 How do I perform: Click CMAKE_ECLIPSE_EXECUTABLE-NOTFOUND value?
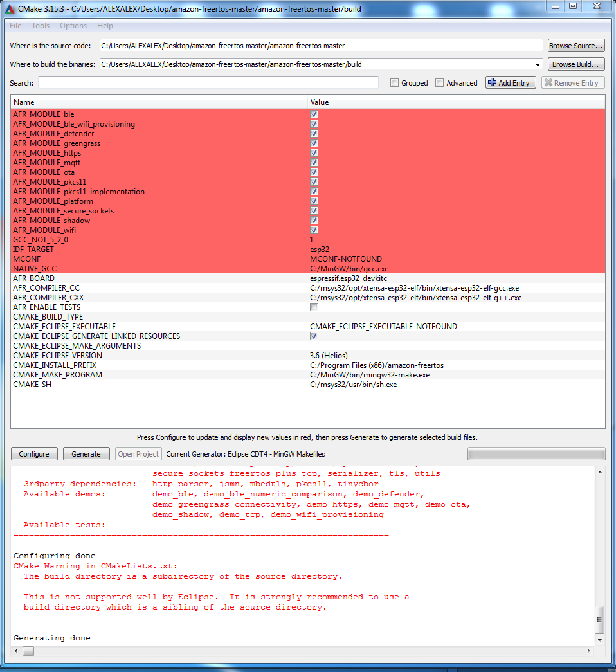coord(384,327)
